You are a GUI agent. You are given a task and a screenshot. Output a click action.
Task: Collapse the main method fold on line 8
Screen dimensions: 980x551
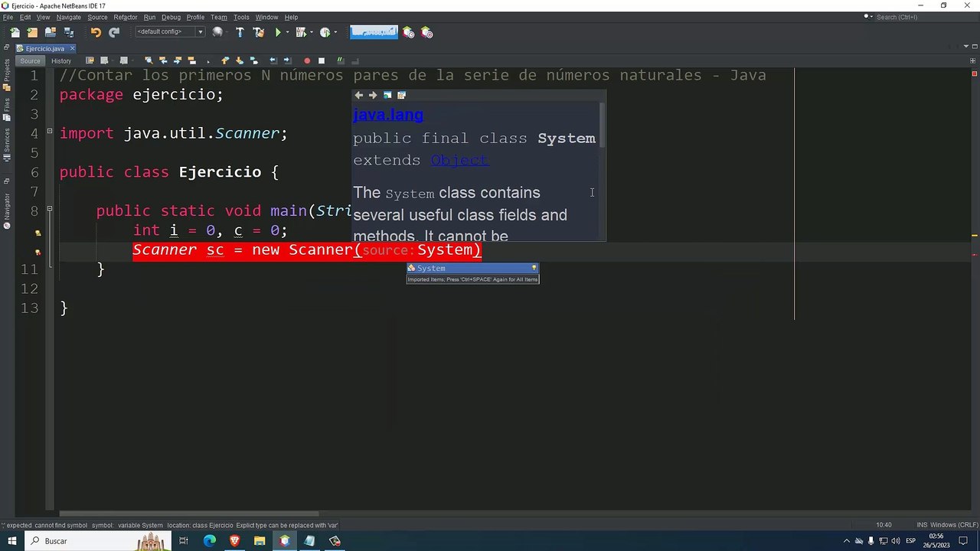point(50,209)
